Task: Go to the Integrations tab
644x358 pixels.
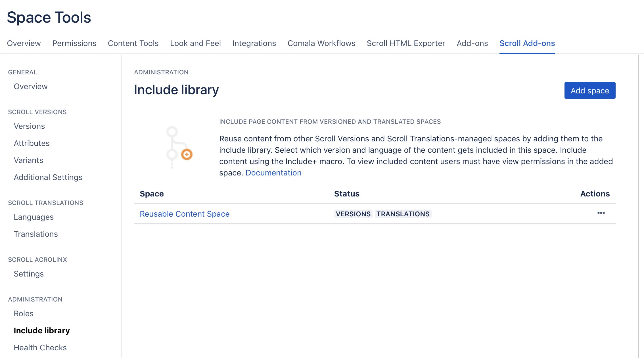Action: coord(254,43)
